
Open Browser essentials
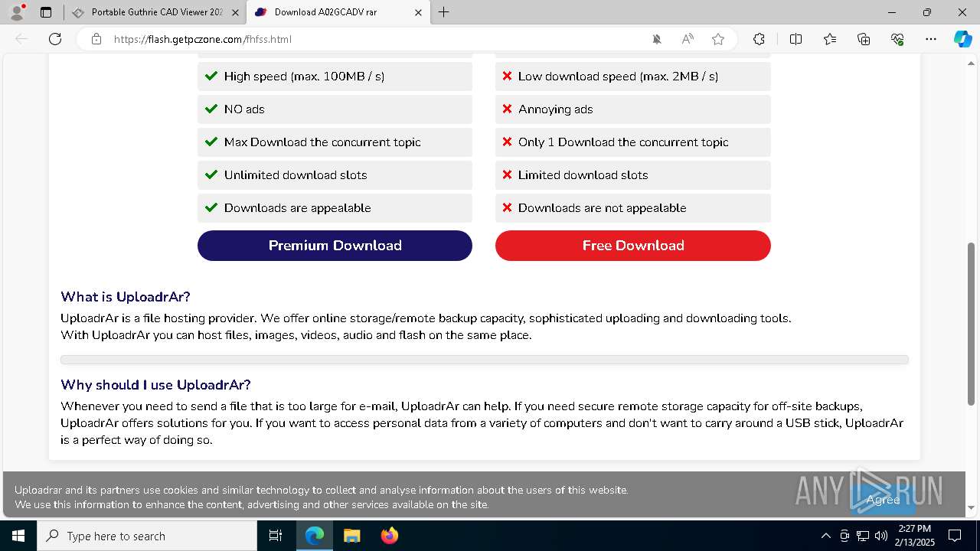click(x=897, y=39)
